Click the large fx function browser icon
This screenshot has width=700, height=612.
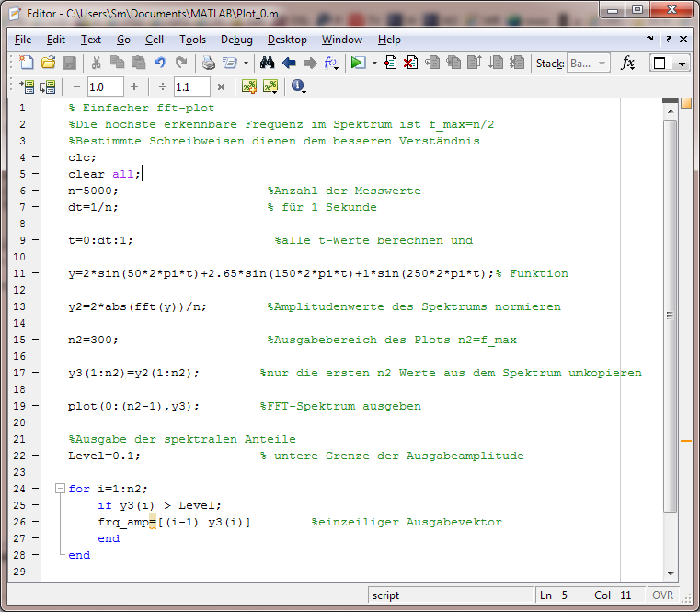[627, 63]
